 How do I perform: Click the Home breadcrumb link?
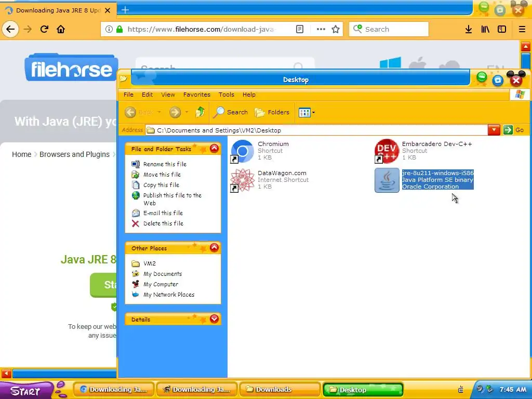pos(22,154)
